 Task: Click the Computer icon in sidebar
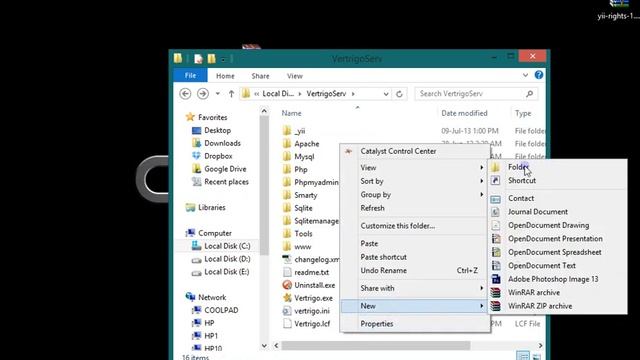[x=190, y=233]
